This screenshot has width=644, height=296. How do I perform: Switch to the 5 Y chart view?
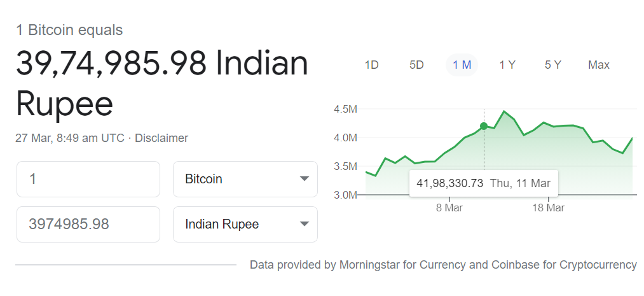click(552, 65)
